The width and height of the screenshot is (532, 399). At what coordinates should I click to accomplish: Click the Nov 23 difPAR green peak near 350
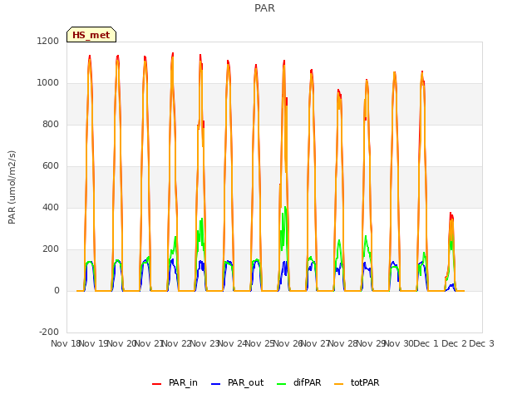pyautogui.click(x=202, y=219)
